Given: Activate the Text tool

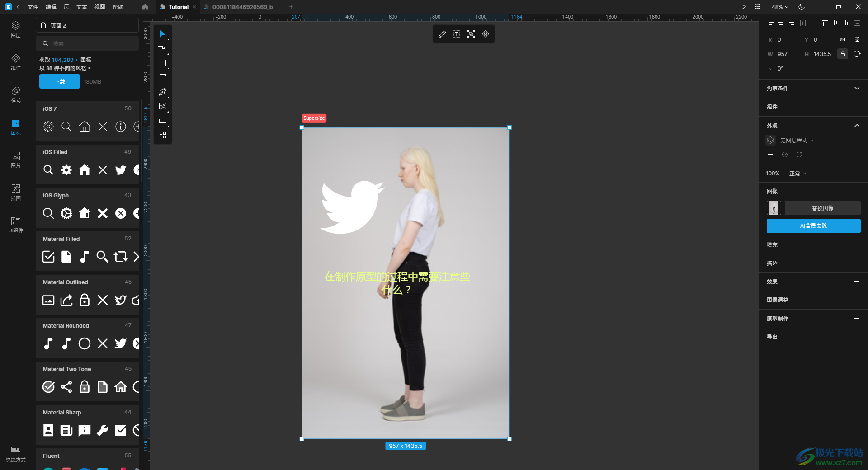Looking at the screenshot, I should [x=162, y=78].
